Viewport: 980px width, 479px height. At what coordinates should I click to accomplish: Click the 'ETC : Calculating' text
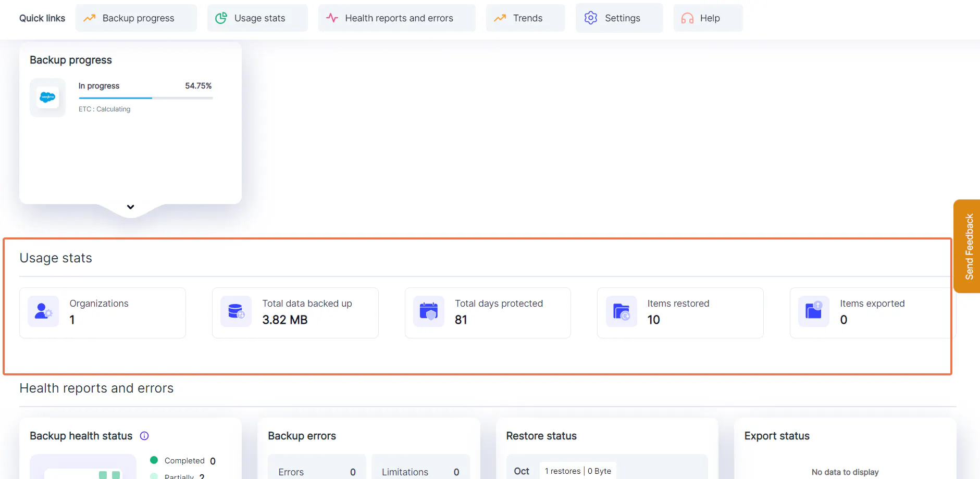point(105,109)
